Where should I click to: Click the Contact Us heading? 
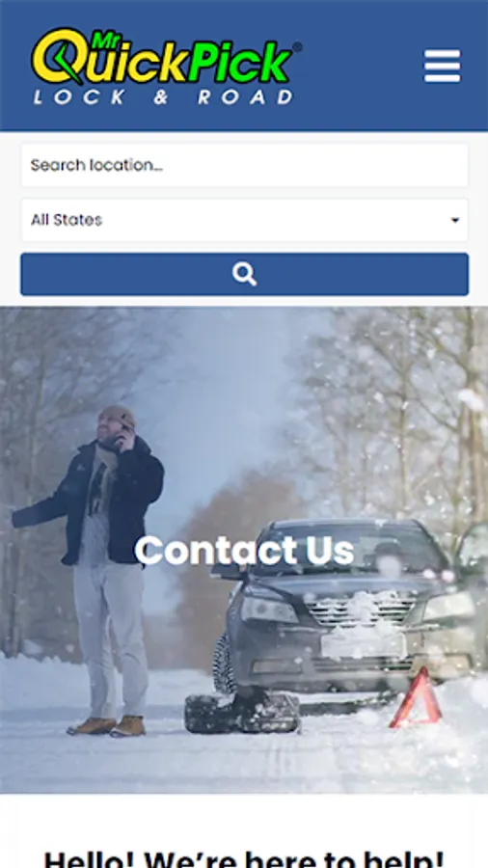click(x=244, y=551)
